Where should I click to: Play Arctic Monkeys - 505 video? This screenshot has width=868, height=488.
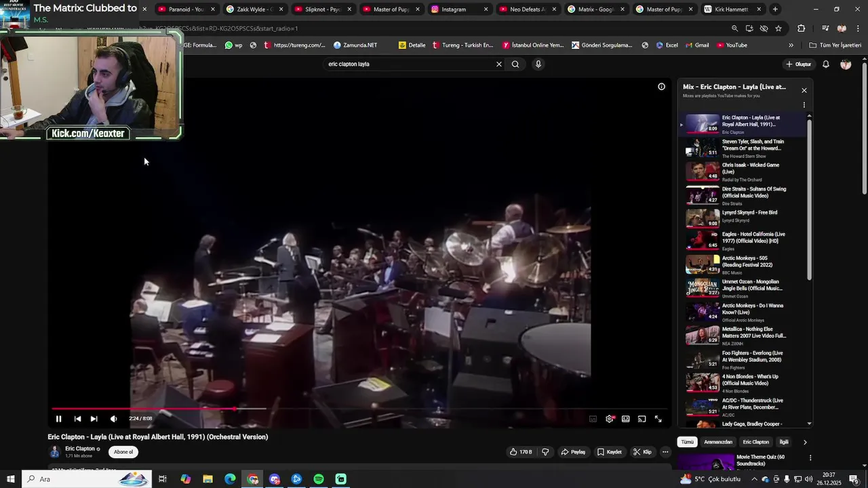[x=745, y=264]
